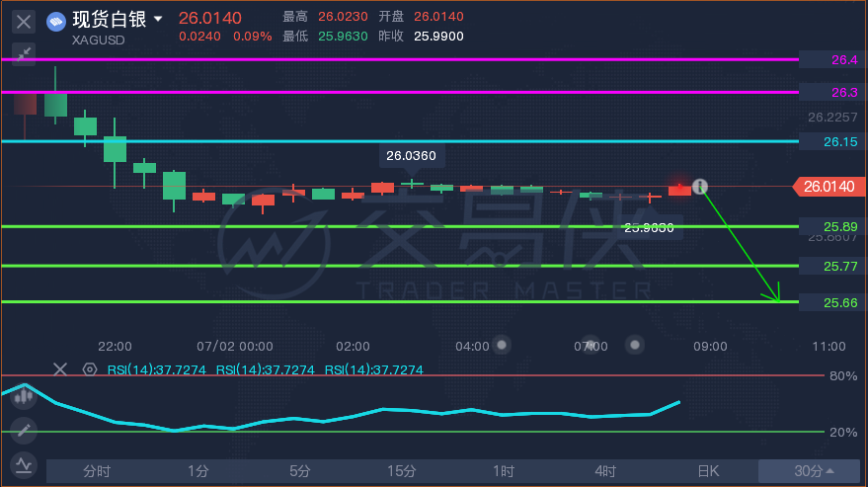This screenshot has height=487, width=868.
Task: Open RSI indicator settings gear icon
Action: point(90,369)
